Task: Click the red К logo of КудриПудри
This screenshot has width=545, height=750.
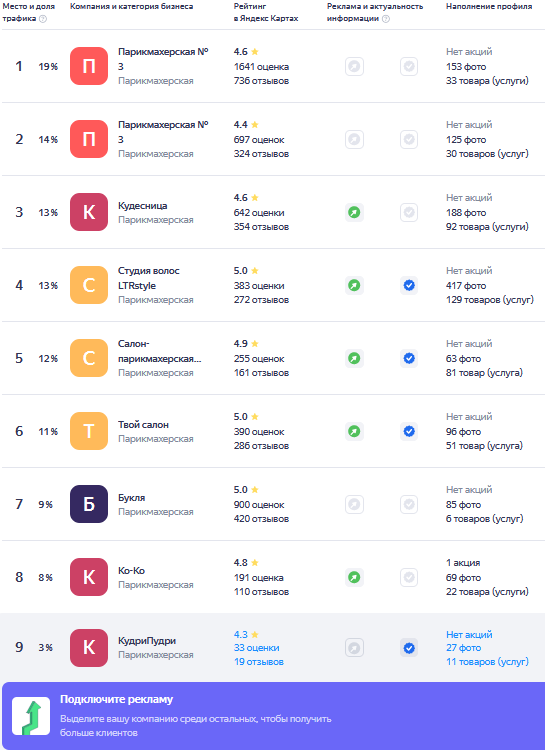Action: pyautogui.click(x=89, y=648)
